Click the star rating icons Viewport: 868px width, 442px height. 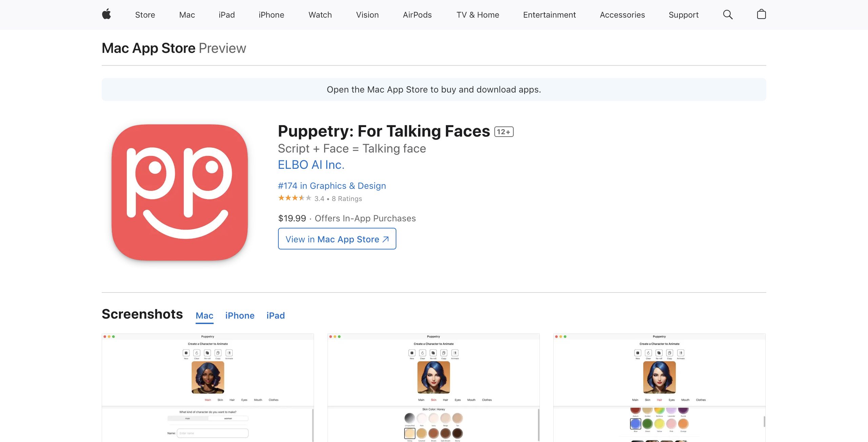coord(294,198)
